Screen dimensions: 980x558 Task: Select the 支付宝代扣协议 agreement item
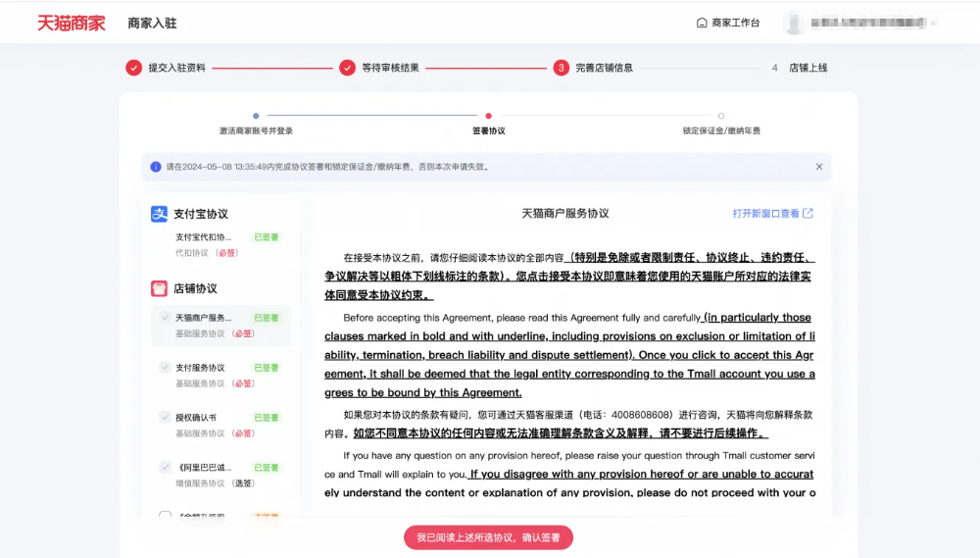point(204,237)
